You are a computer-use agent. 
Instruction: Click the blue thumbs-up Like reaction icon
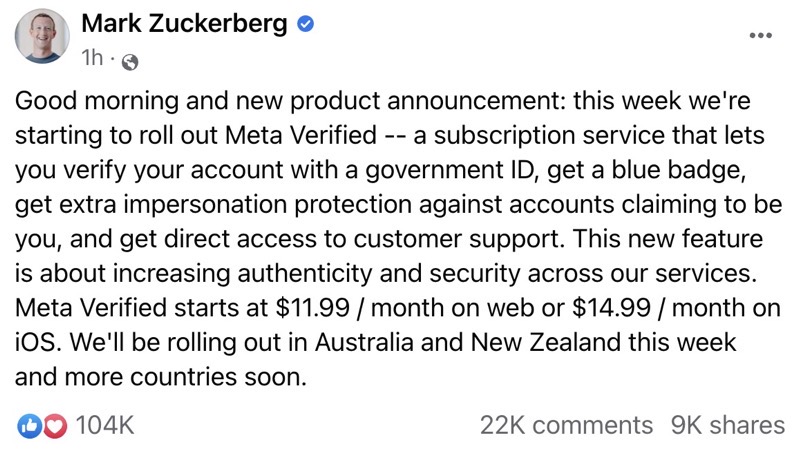(x=28, y=425)
